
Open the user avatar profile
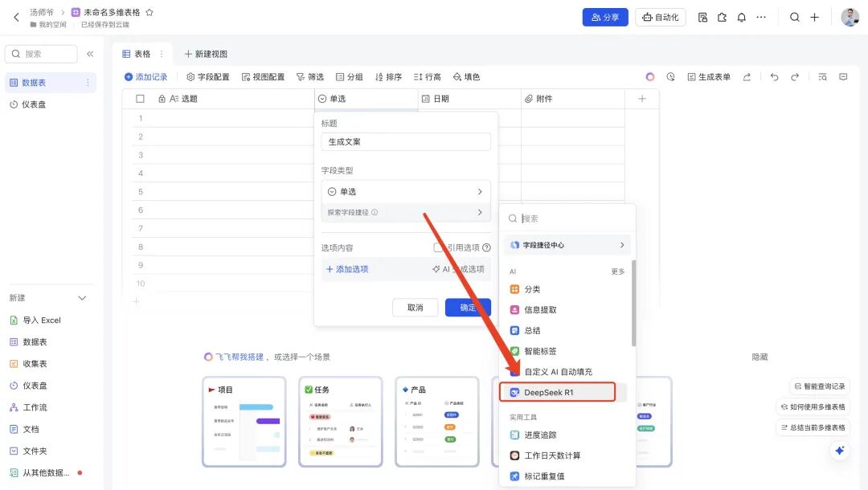tap(850, 17)
